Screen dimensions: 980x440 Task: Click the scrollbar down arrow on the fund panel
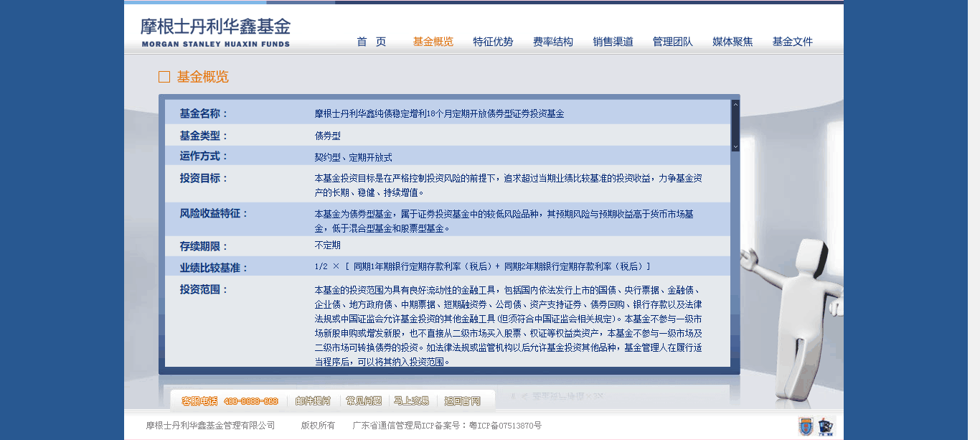pos(735,146)
